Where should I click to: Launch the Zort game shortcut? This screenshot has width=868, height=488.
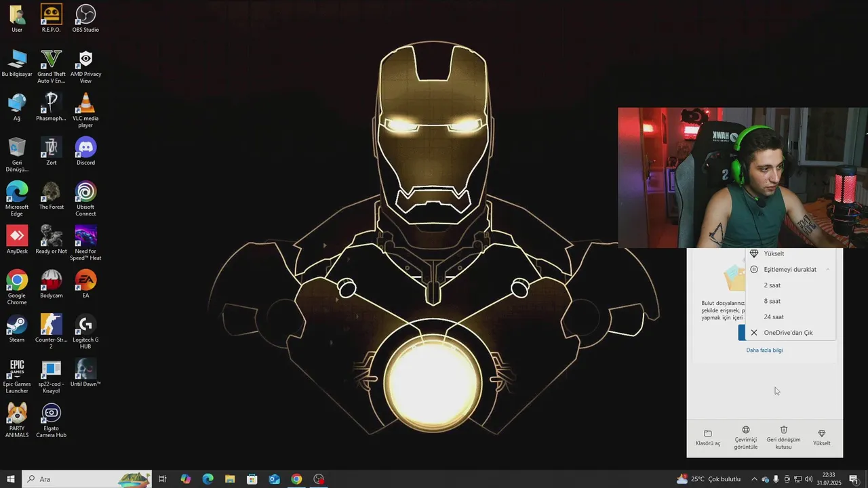click(51, 151)
